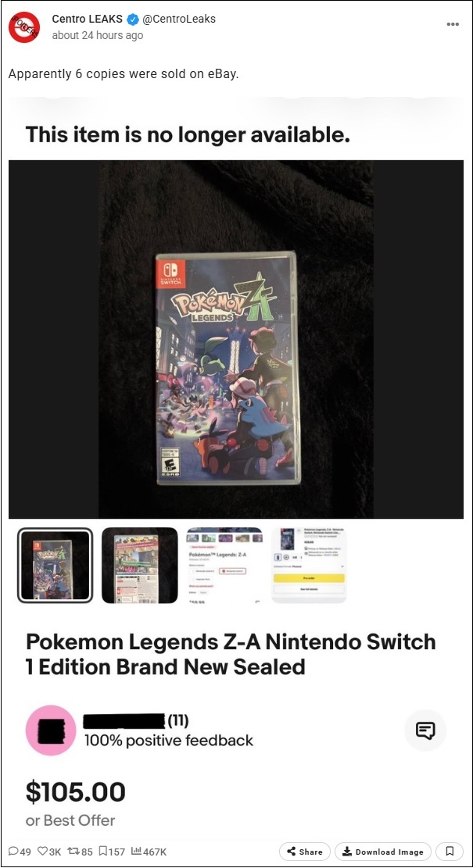The width and height of the screenshot is (473, 868).
Task: Open the @CentroLeaks handle link
Action: (179, 19)
